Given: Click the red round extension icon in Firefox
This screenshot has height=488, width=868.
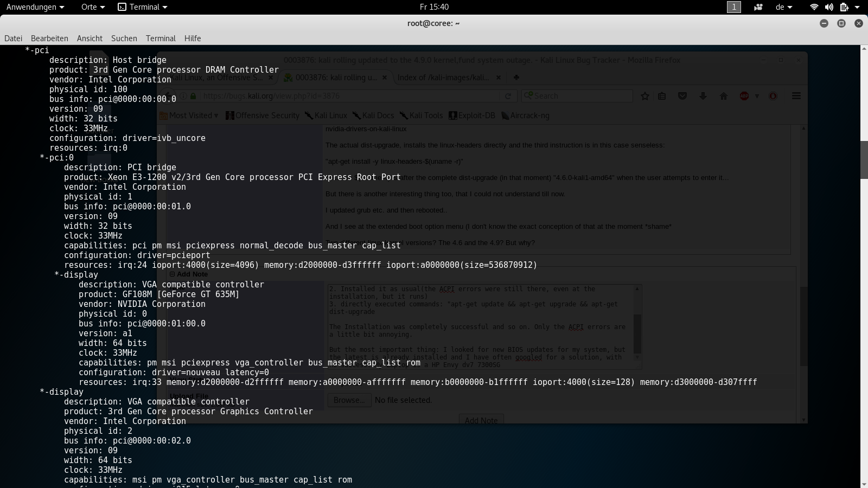Looking at the screenshot, I should (773, 96).
